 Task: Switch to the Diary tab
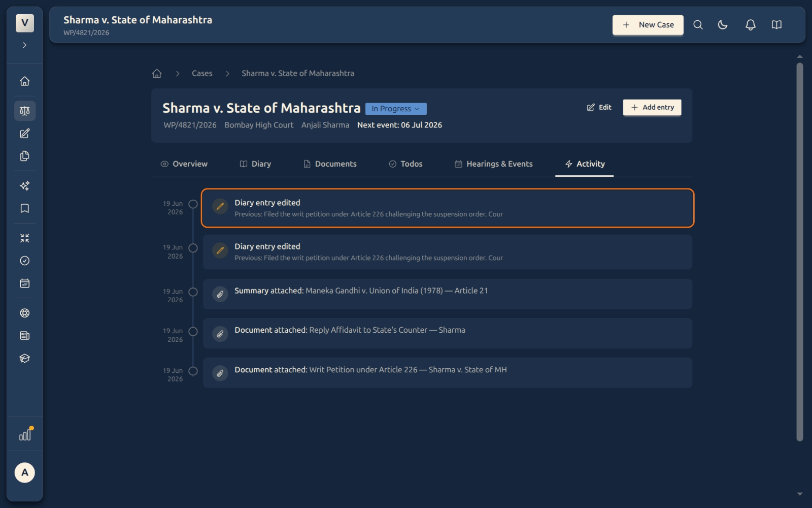[255, 164]
